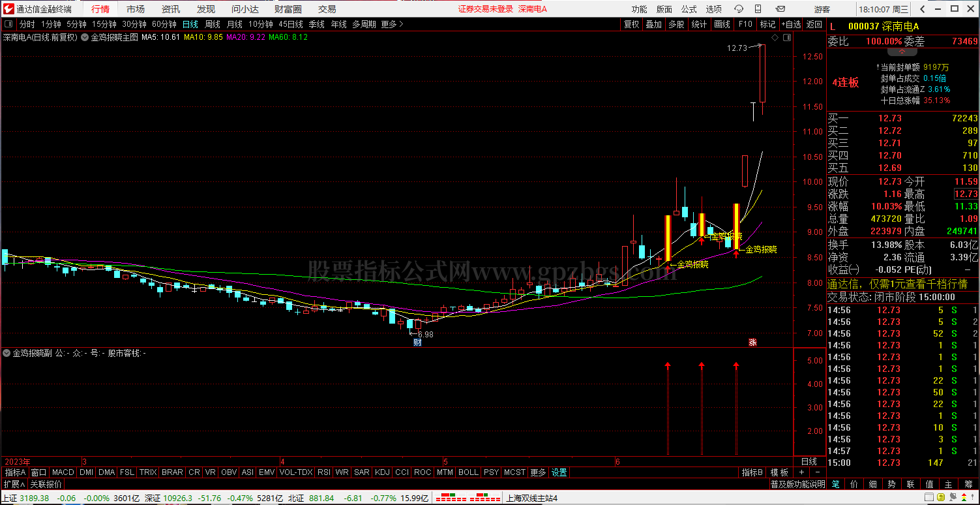
Task: Select the MACD indicator tab
Action: 63,472
